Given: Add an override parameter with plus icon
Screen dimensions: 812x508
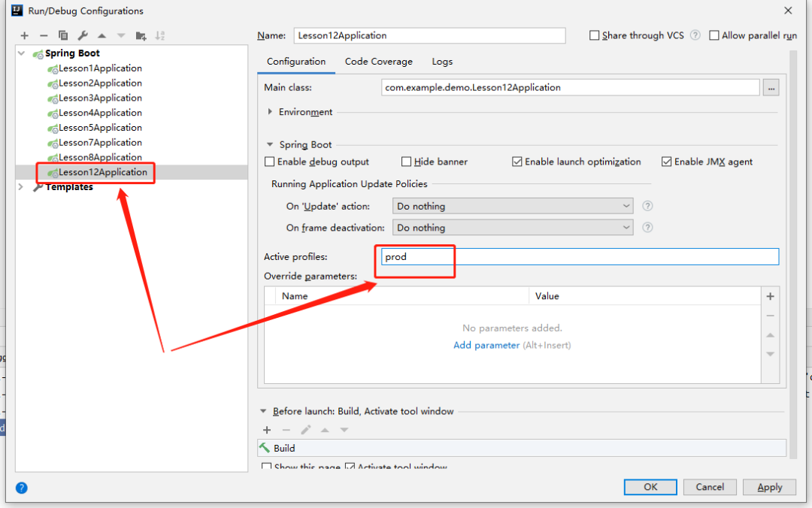Looking at the screenshot, I should (771, 296).
